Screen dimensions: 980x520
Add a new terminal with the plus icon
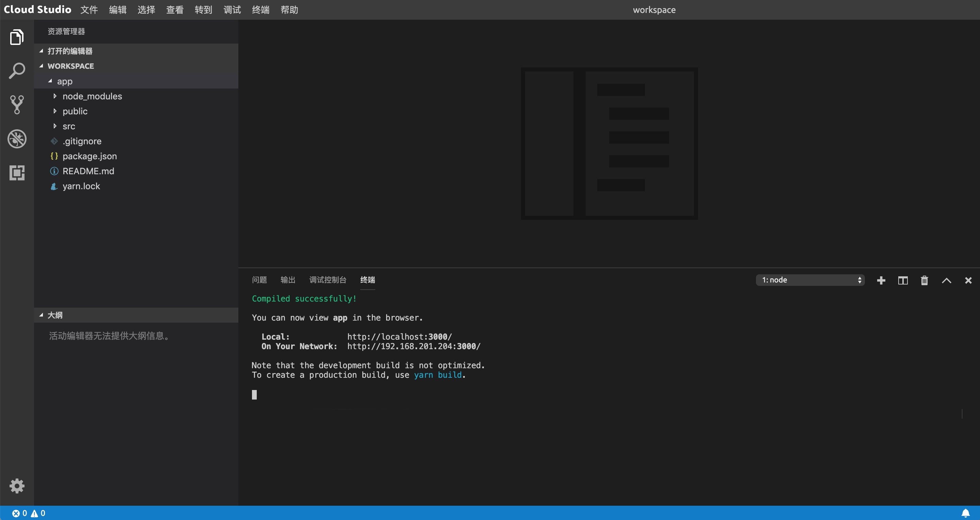[881, 280]
